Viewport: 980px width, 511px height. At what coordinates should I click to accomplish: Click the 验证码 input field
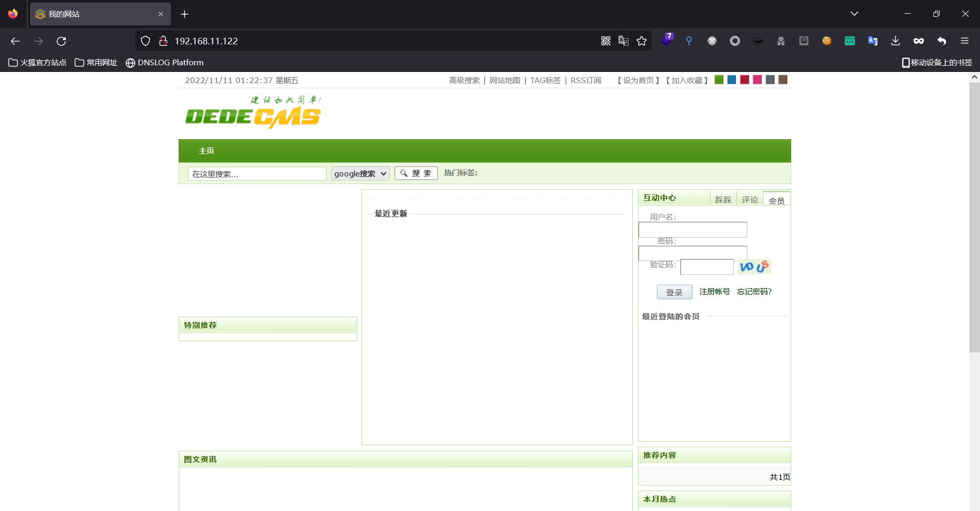coord(707,267)
